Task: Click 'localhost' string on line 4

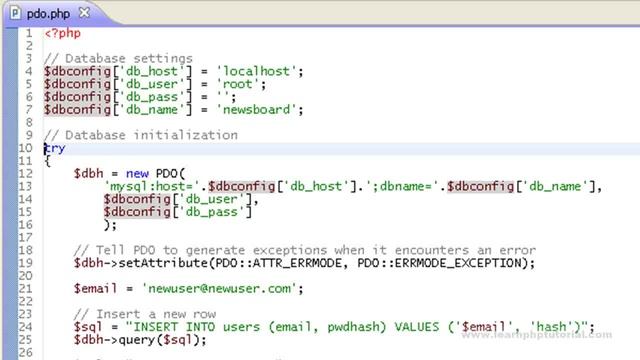Action: (256, 71)
